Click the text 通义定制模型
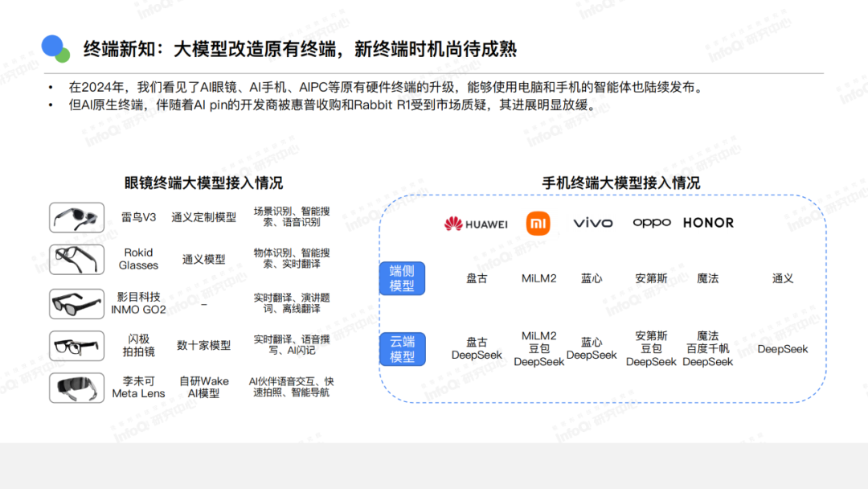Image resolution: width=868 pixels, height=489 pixels. click(203, 218)
